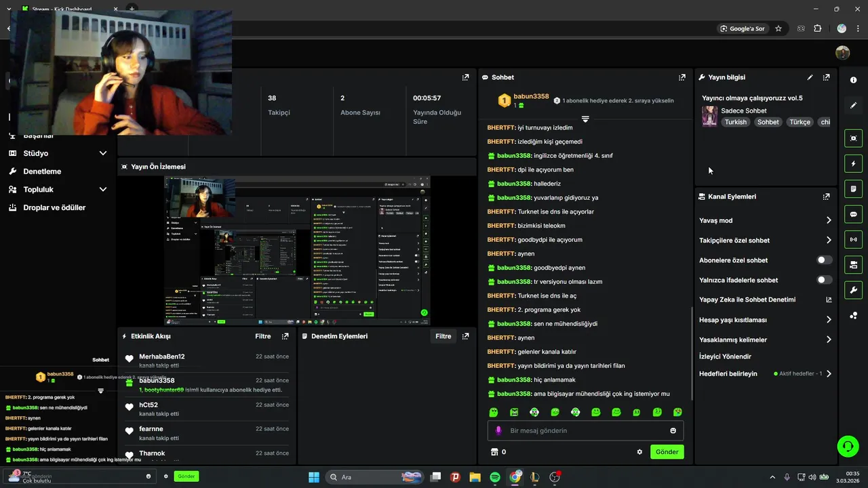Viewport: 868px width, 488px height.
Task: Filter the Etkinlik Akışı feed
Action: [x=263, y=336]
